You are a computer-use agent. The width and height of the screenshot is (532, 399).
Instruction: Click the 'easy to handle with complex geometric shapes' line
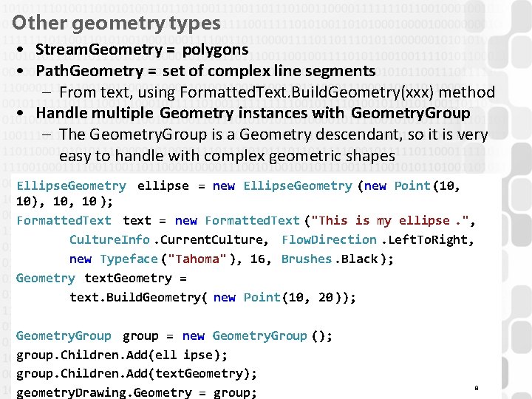click(x=227, y=156)
